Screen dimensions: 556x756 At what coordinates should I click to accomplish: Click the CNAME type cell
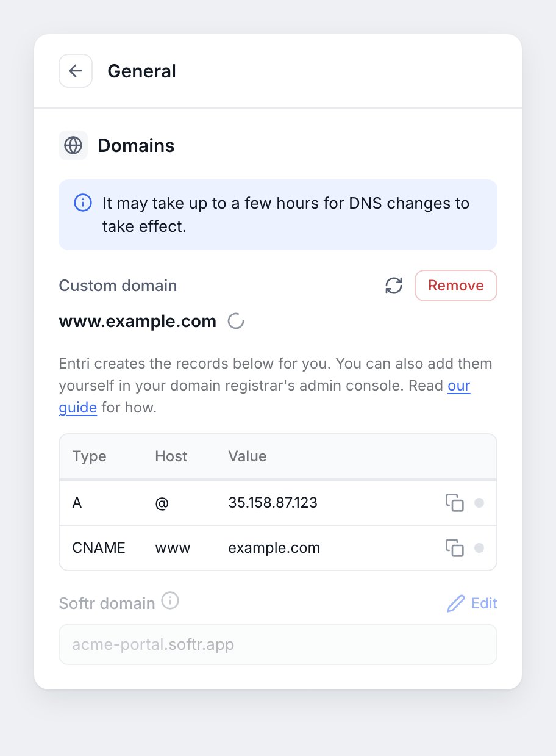pyautogui.click(x=98, y=548)
